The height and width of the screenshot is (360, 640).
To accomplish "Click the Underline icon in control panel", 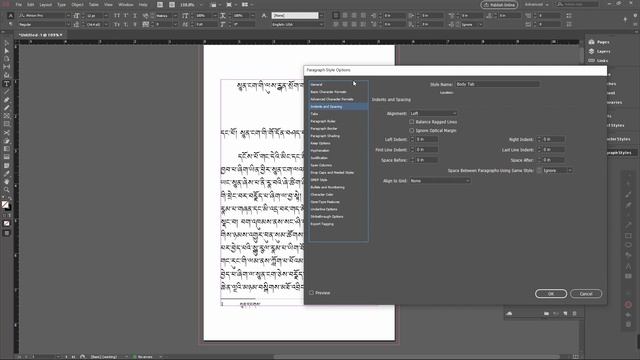I will [135, 16].
